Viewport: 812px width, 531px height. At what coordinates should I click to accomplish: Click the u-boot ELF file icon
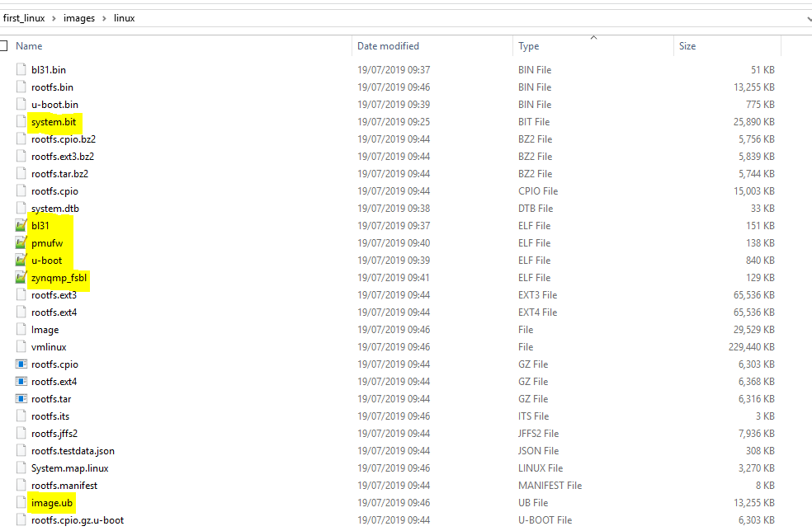pyautogui.click(x=21, y=261)
